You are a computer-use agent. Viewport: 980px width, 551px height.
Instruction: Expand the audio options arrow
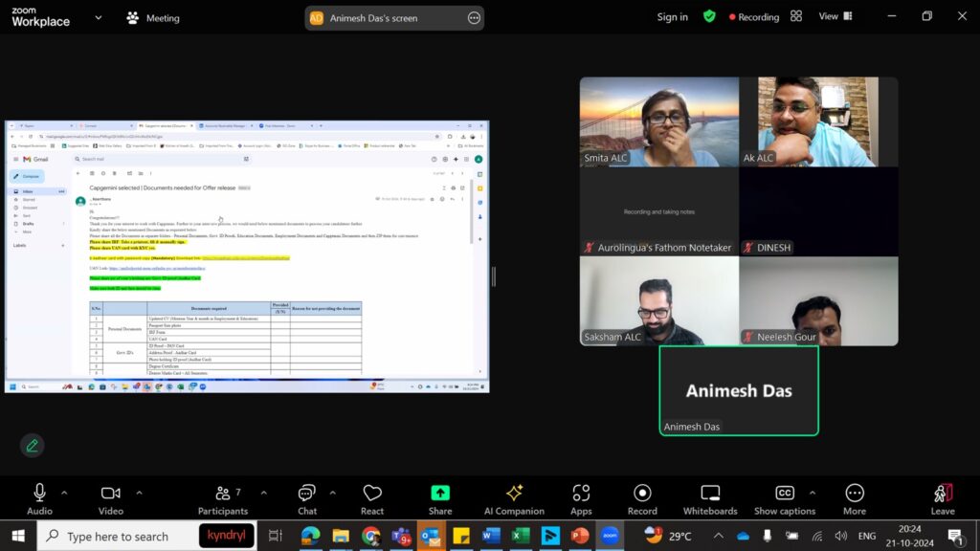coord(64,493)
